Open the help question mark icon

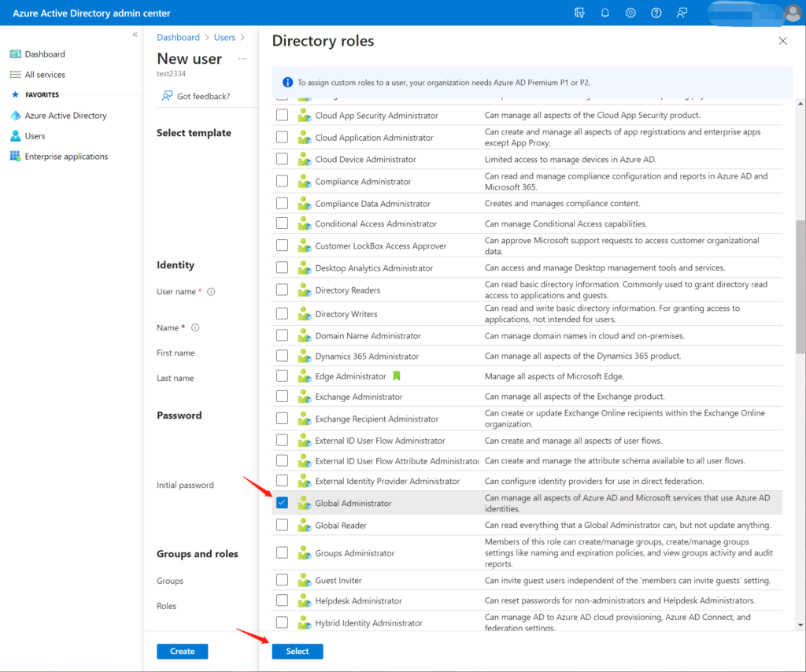coord(656,13)
